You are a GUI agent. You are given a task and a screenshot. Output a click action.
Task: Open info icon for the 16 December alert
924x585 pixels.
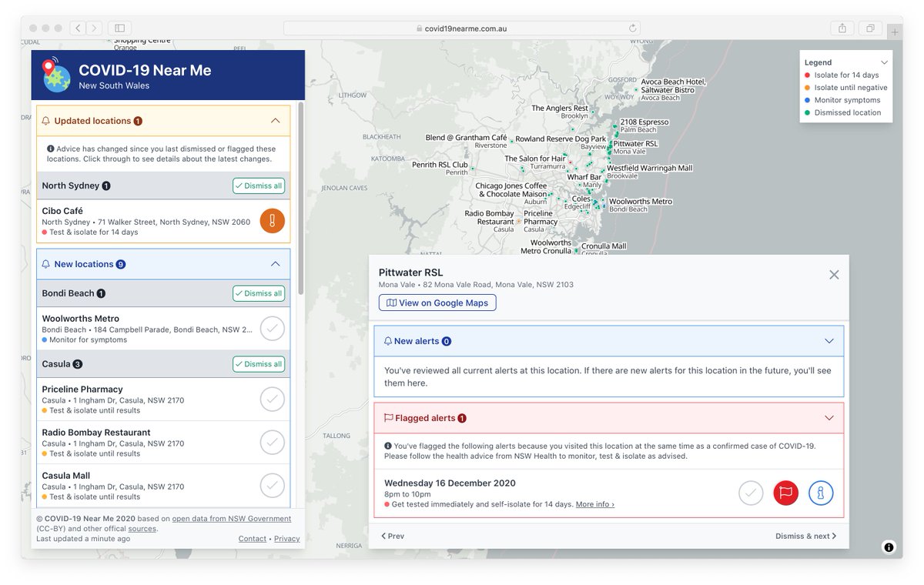(821, 493)
